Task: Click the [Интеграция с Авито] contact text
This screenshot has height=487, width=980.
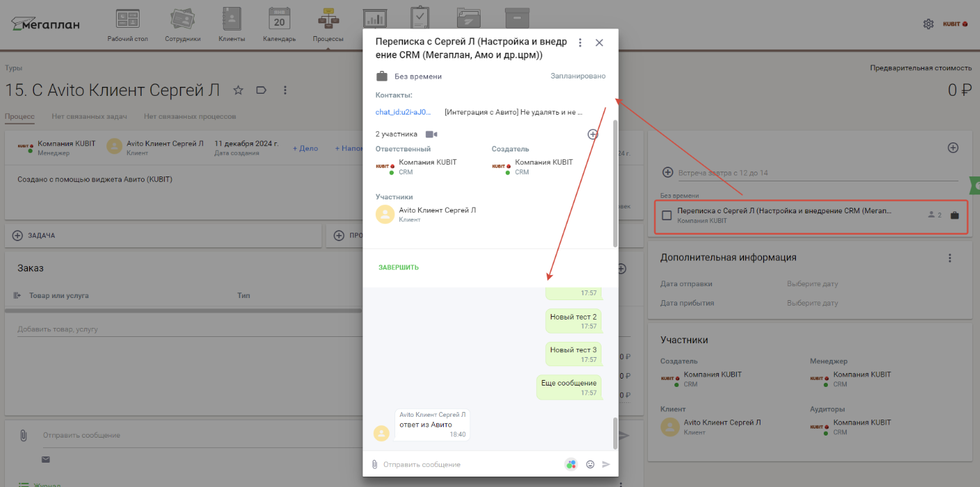Action: [513, 112]
